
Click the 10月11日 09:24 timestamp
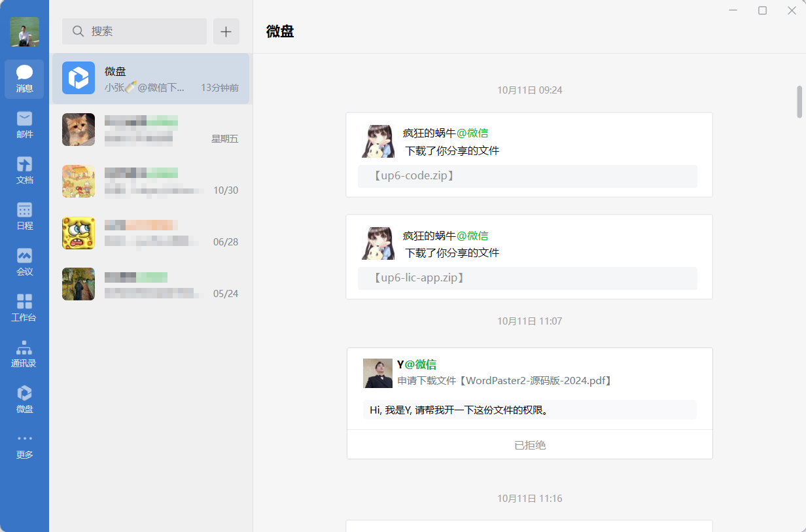point(530,90)
